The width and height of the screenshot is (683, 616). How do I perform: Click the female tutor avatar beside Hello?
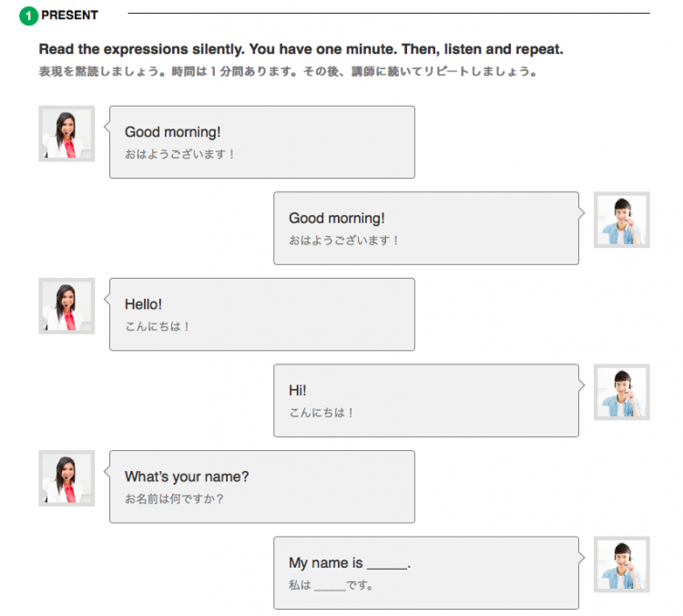click(x=66, y=306)
